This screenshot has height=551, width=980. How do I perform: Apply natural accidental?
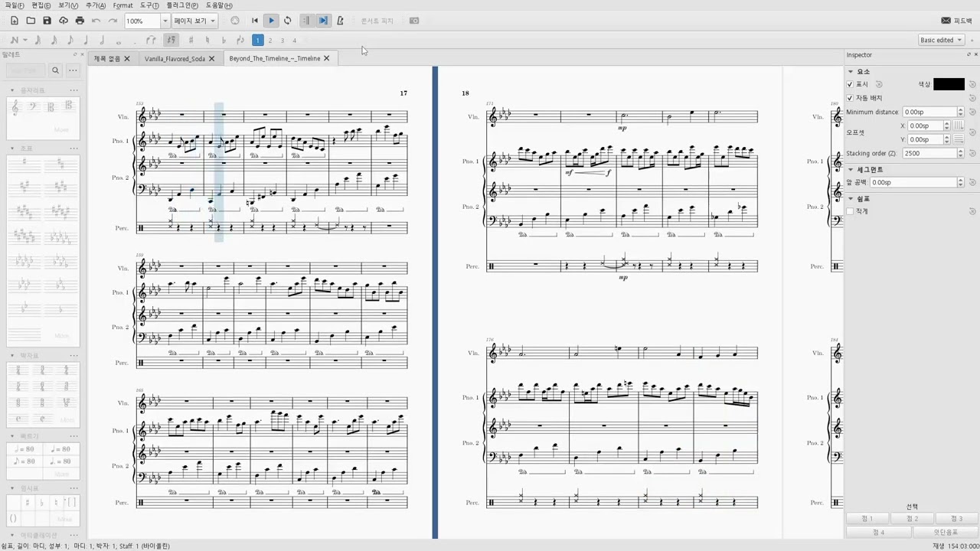point(207,40)
